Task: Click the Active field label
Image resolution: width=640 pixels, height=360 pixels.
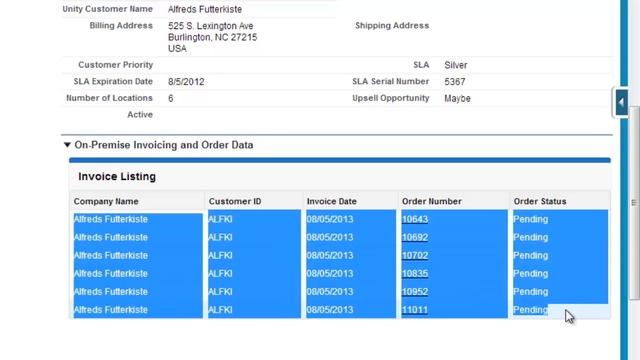Action: 140,115
